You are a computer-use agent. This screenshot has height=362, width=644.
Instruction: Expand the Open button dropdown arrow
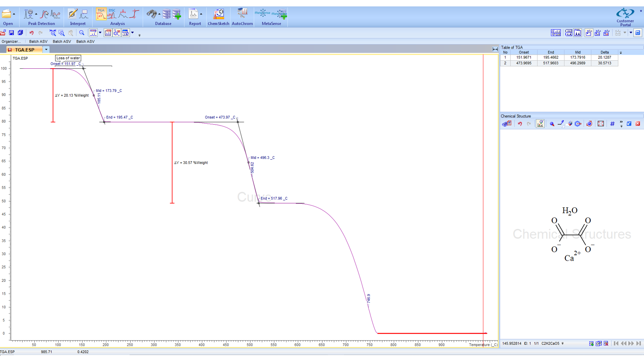[x=14, y=14]
